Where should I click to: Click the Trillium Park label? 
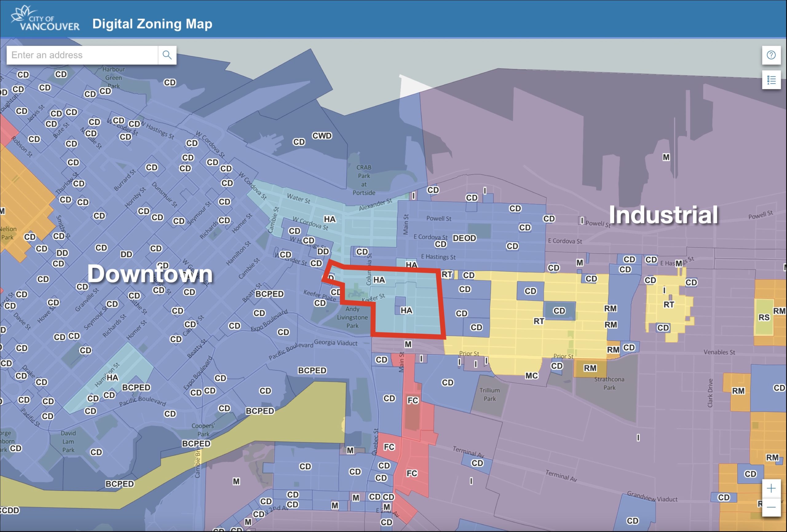(x=489, y=394)
